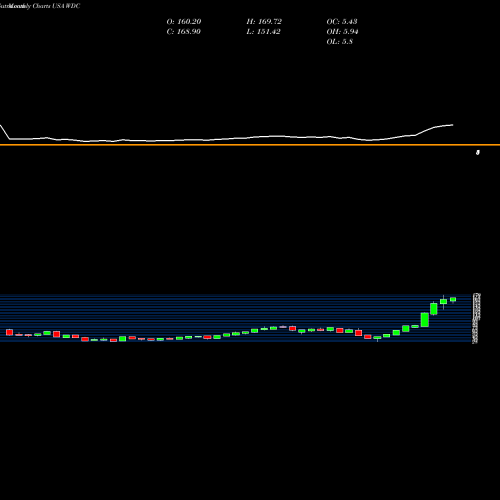Viewport: 500px width, 500px height.
Task: Click the 'H: 169.72' high price value
Action: [x=264, y=22]
